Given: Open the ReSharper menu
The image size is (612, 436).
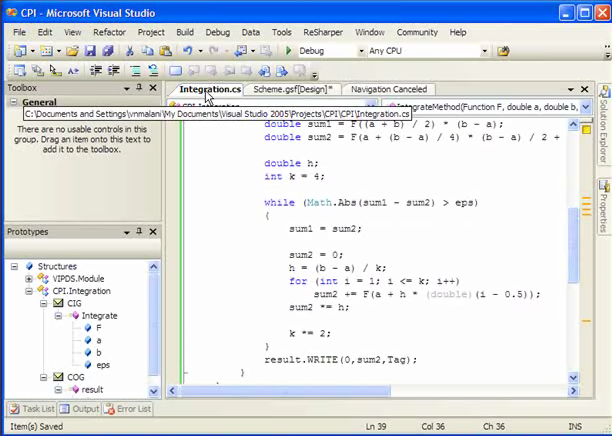Looking at the screenshot, I should pos(323,32).
